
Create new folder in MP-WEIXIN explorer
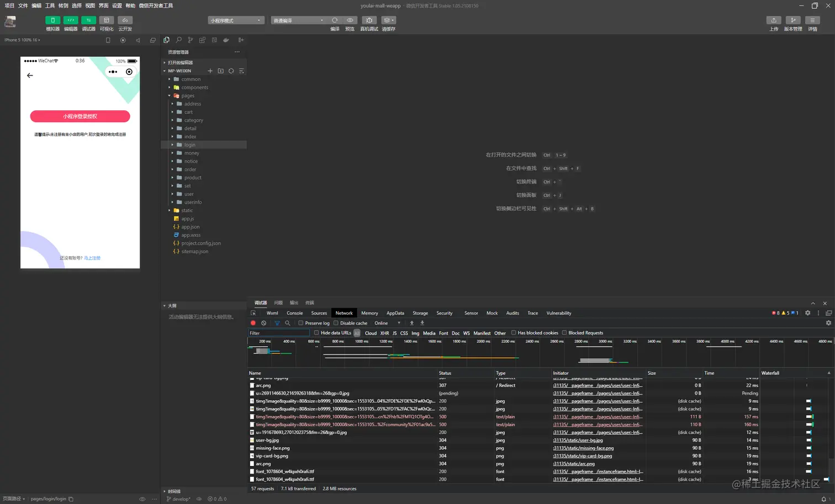[x=220, y=71]
